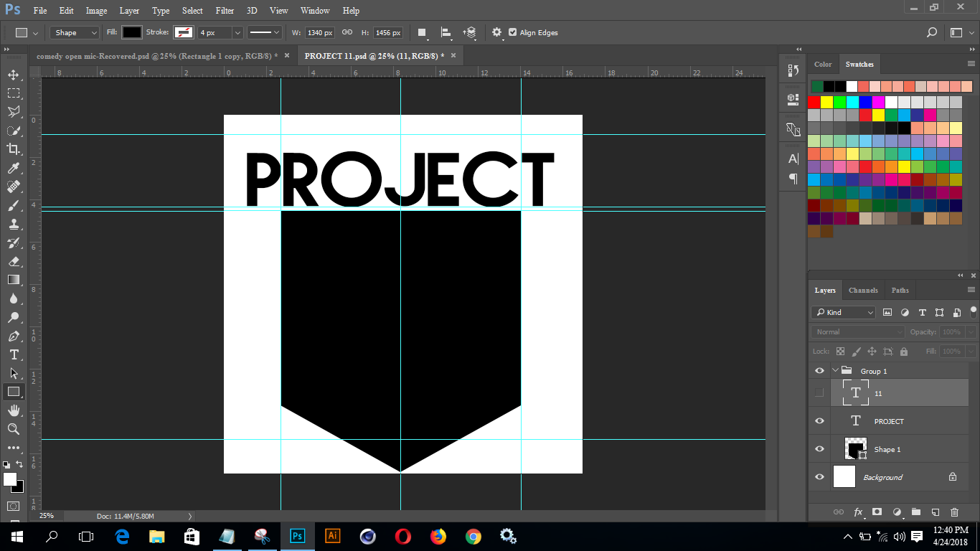Click the Create new group folder icon
This screenshot has width=980, height=551.
[x=916, y=512]
